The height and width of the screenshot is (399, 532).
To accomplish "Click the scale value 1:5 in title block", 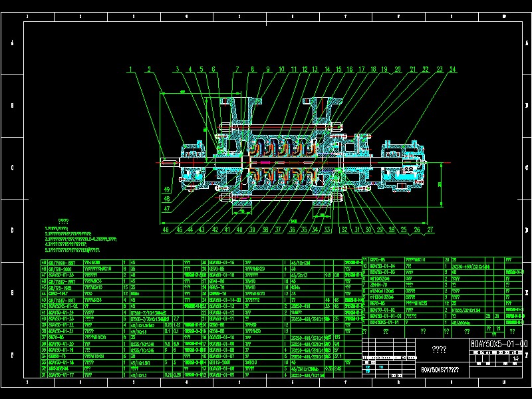I will (516, 359).
